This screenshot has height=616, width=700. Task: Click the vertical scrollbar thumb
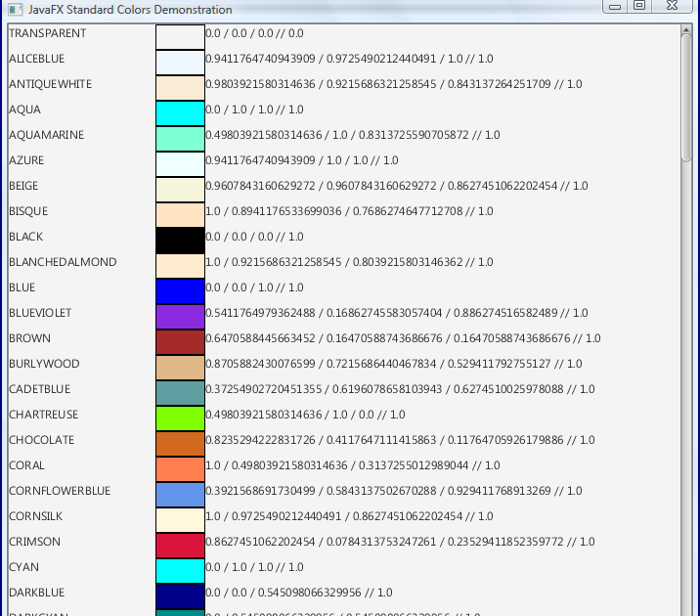[686, 98]
